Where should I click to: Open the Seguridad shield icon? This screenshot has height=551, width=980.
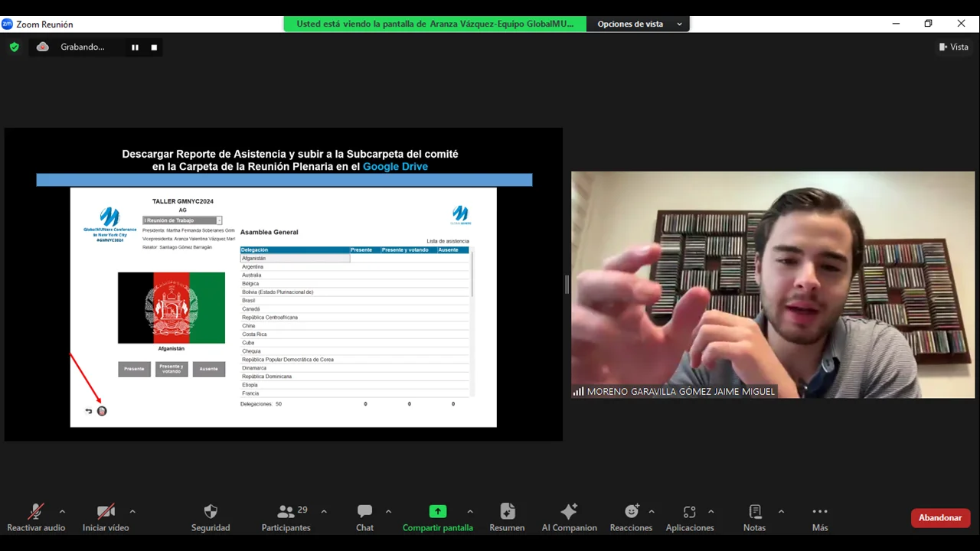211,512
